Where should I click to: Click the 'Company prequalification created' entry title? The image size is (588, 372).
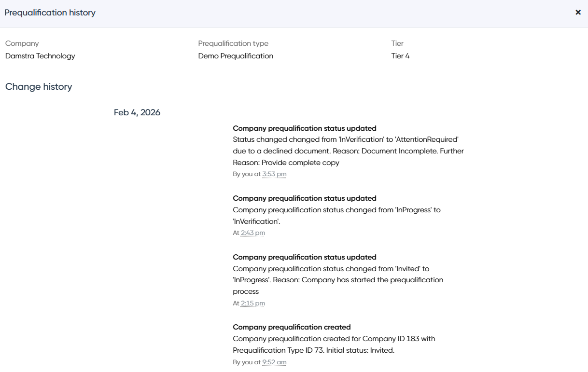coord(292,327)
